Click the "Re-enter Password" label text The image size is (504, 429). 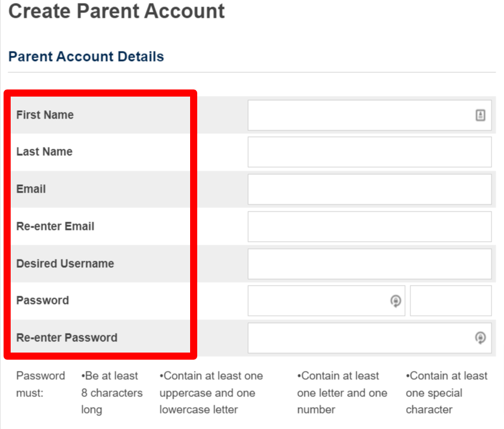pyautogui.click(x=67, y=338)
